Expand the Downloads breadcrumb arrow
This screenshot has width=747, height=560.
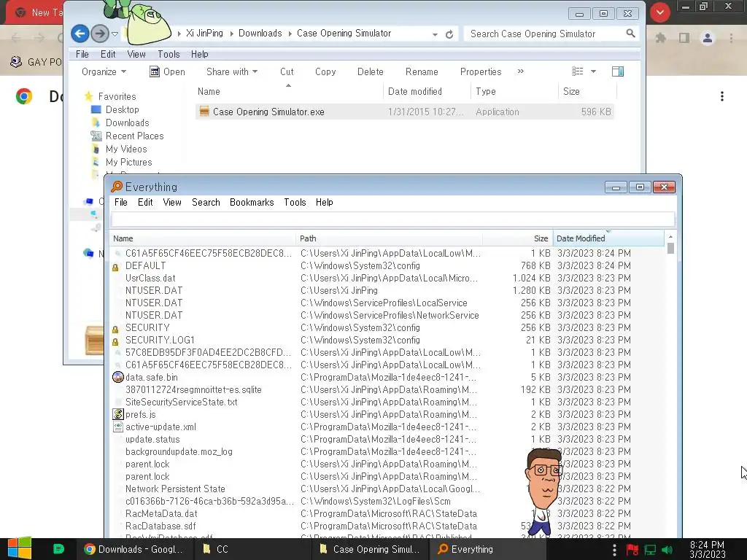290,34
